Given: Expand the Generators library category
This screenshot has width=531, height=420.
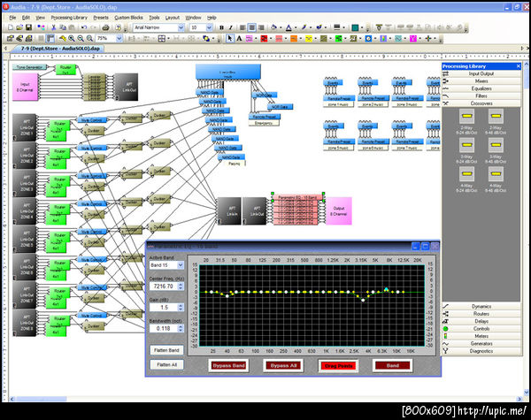Looking at the screenshot, I should pos(481,343).
